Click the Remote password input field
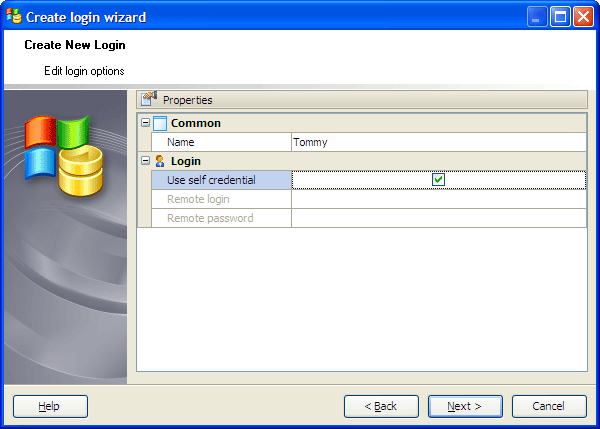 pos(438,218)
